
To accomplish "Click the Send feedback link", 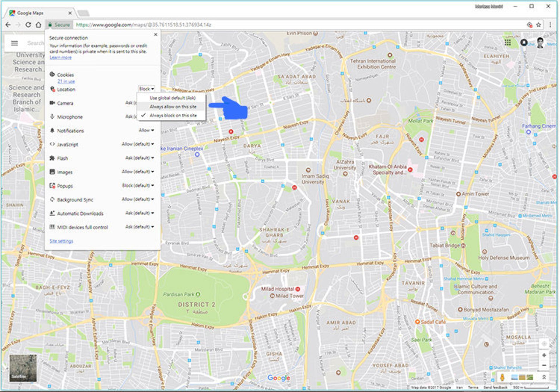I will (x=496, y=387).
